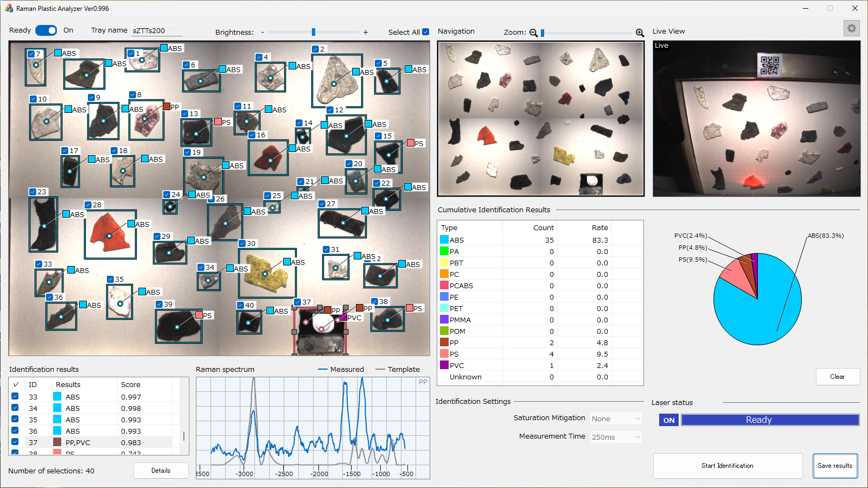
Task: Open Measurement Time dropdown
Action: click(616, 437)
